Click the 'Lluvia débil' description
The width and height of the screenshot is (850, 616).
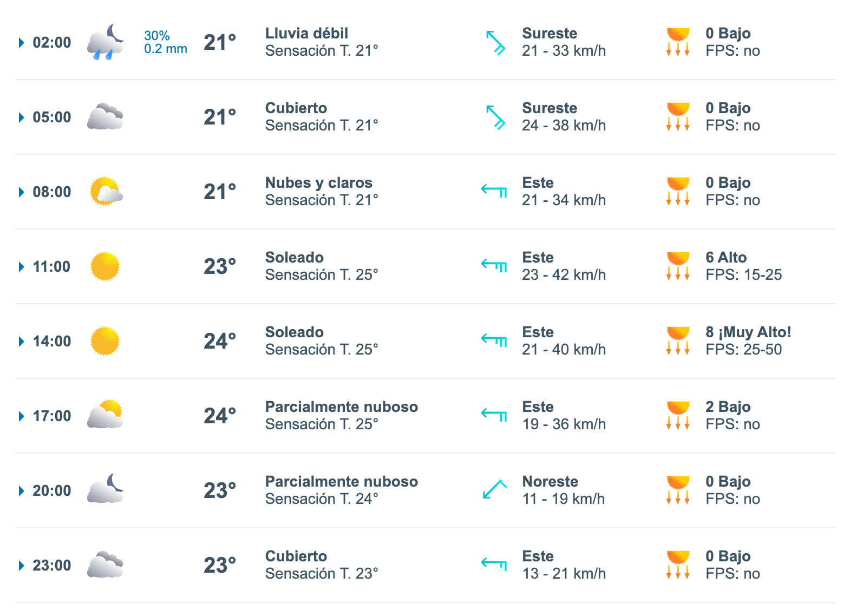(x=306, y=33)
